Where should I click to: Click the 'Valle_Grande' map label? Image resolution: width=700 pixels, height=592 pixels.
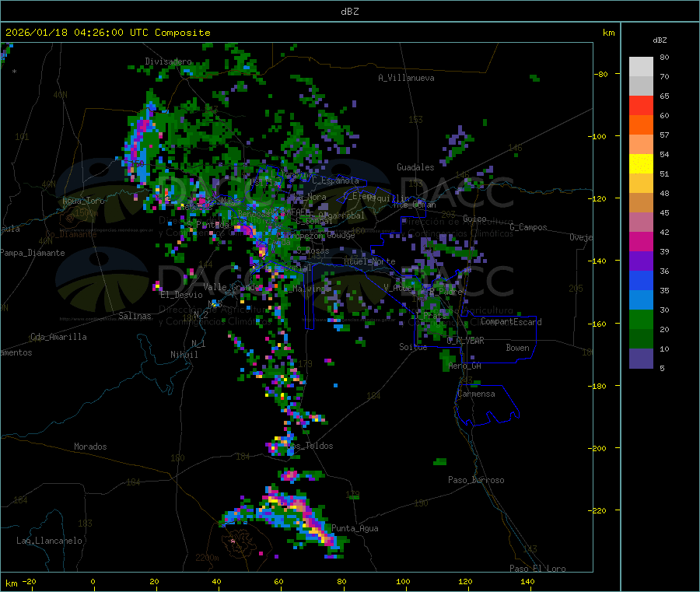[x=230, y=287]
